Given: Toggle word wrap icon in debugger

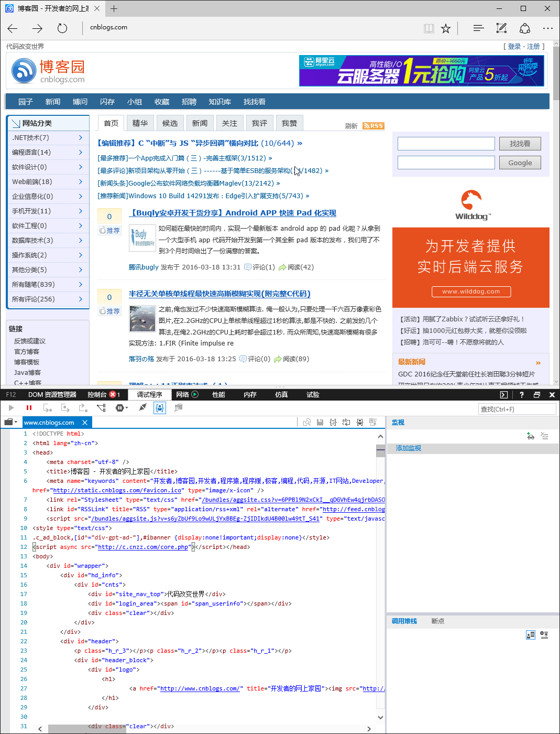Looking at the screenshot, I should pyautogui.click(x=346, y=422).
